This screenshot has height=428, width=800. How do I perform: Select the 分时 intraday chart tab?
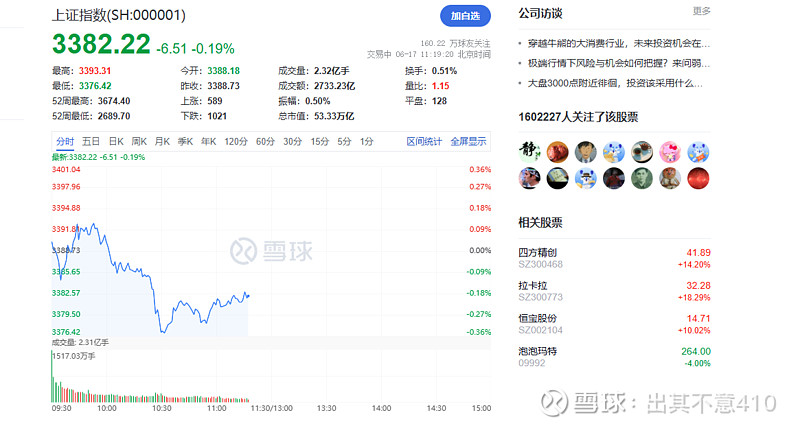coord(65,141)
